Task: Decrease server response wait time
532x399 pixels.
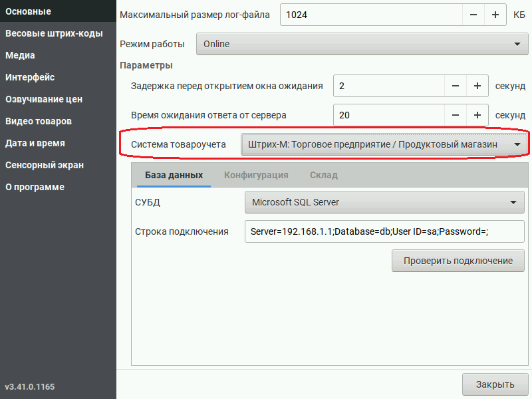Action: [x=456, y=115]
